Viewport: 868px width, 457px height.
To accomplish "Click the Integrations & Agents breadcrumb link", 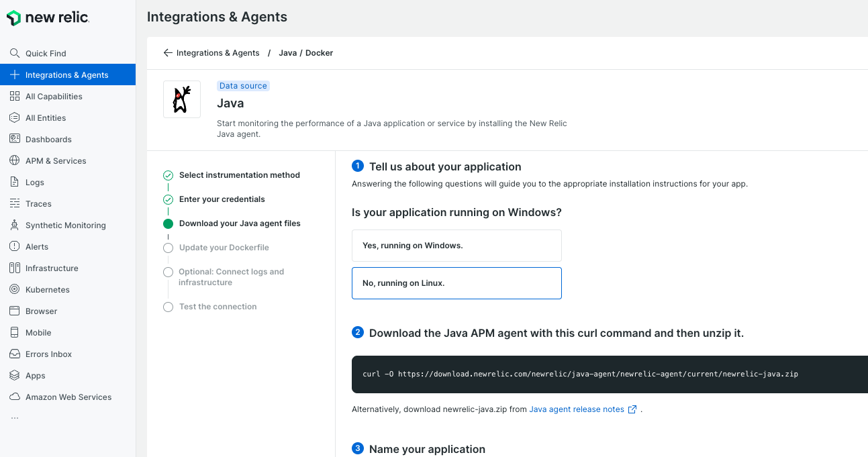I will [x=218, y=52].
